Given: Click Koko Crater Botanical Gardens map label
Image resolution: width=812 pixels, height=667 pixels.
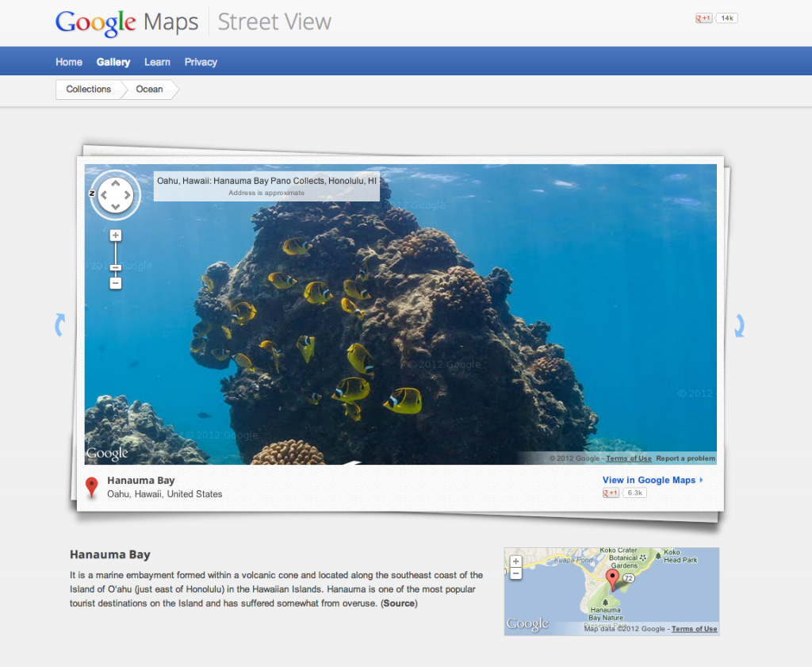Looking at the screenshot, I should [620, 558].
